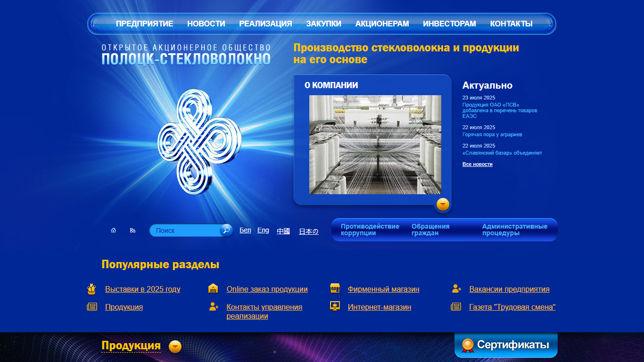
Task: Click person-plus icon for Вакансии предприятия
Action: pyautogui.click(x=456, y=288)
